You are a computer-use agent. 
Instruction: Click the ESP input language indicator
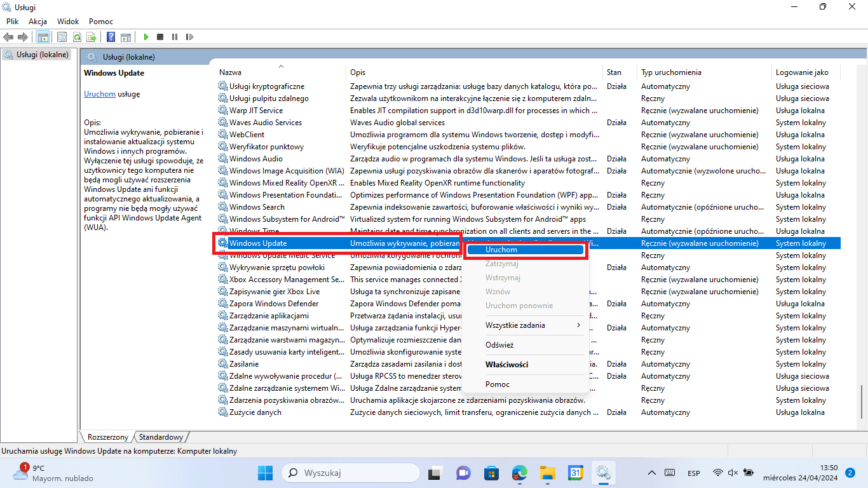coord(694,473)
